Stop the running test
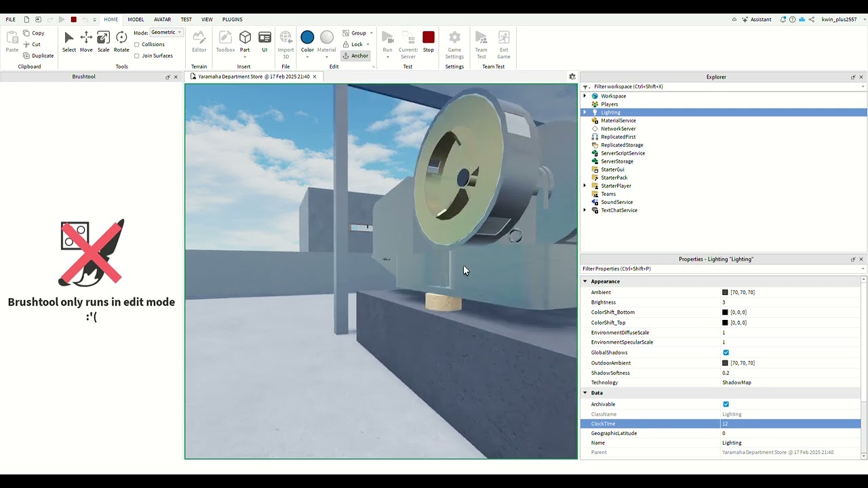Screen dimensions: 868x488 tap(429, 42)
